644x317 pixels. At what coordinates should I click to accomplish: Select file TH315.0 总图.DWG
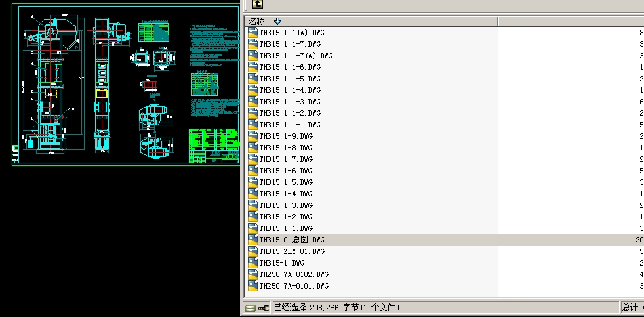(292, 240)
